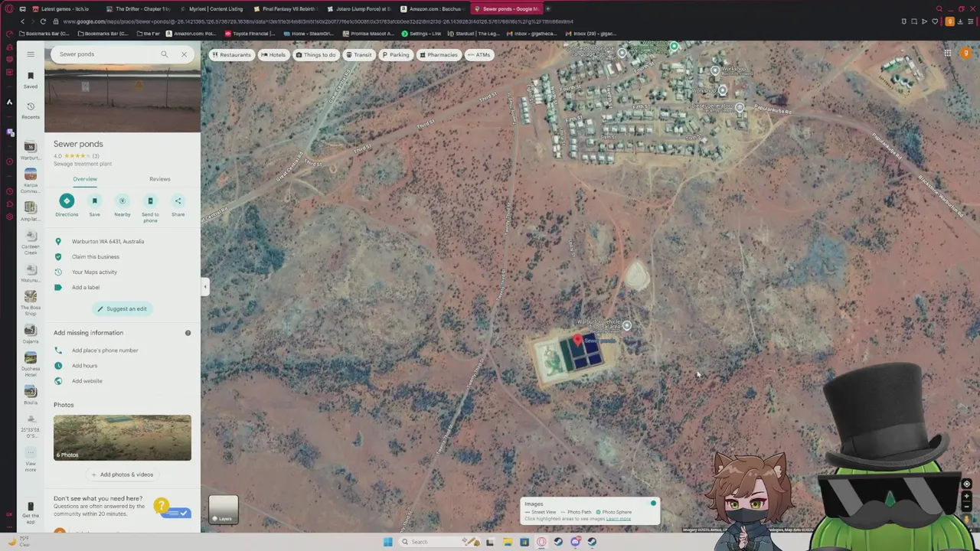Click the 'Get the app' sidebar icon
Screen dimensions: 980x551
point(31,510)
